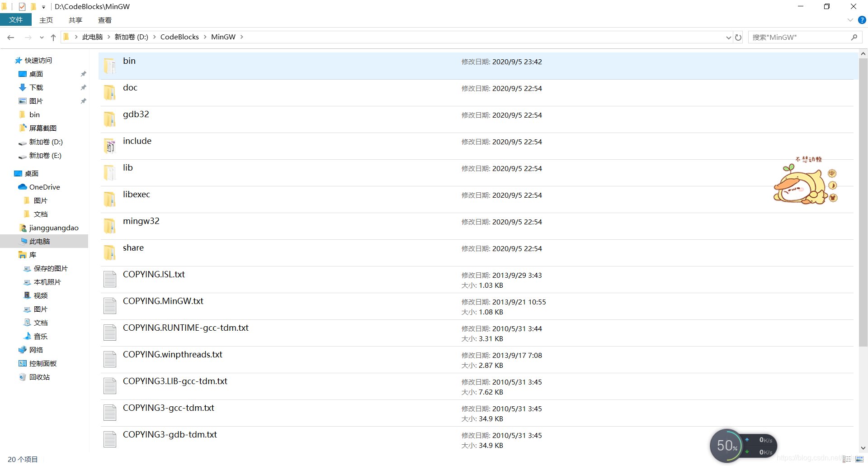The width and height of the screenshot is (868, 466).
Task: Open Recycle Bin 回收站 in sidebar
Action: coord(39,377)
